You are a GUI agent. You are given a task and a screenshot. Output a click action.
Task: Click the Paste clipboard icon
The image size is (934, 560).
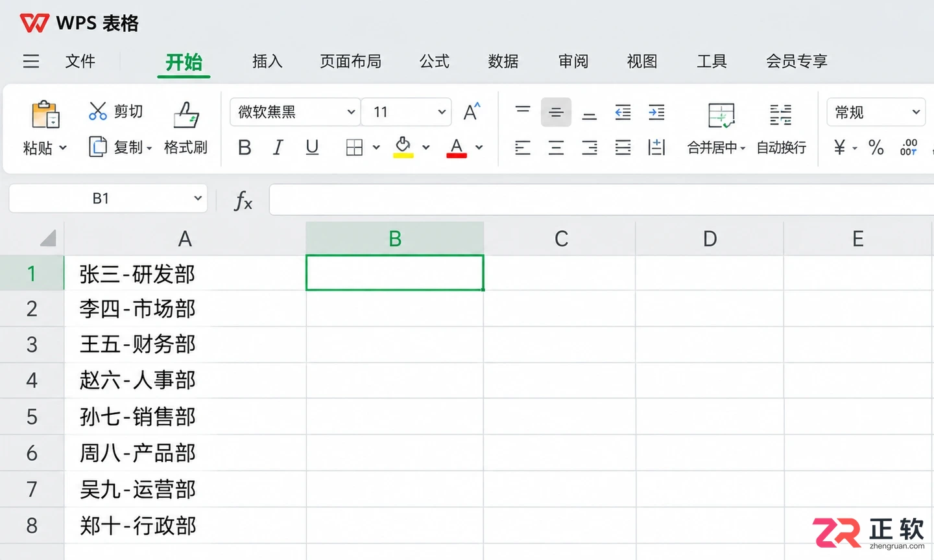[x=45, y=115]
